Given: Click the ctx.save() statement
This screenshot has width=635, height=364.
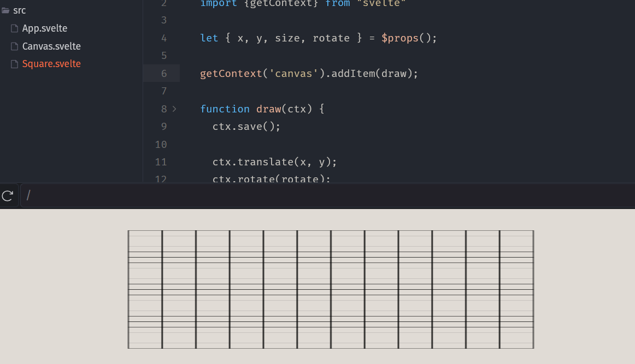Looking at the screenshot, I should (246, 127).
